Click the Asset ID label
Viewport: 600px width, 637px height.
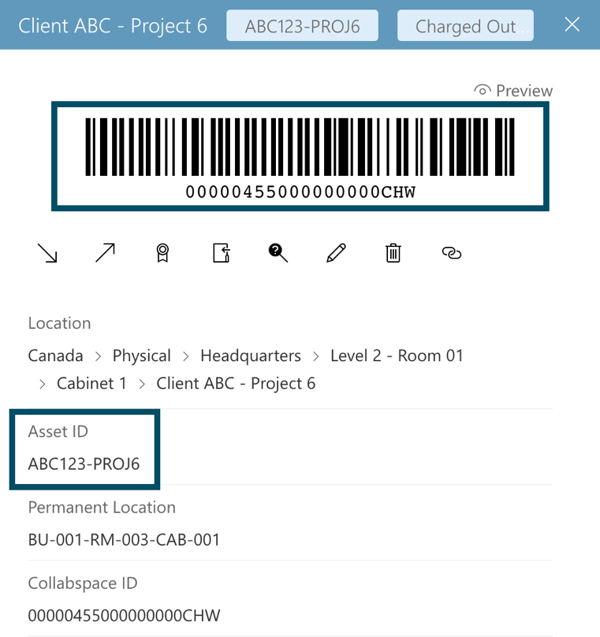pyautogui.click(x=58, y=431)
